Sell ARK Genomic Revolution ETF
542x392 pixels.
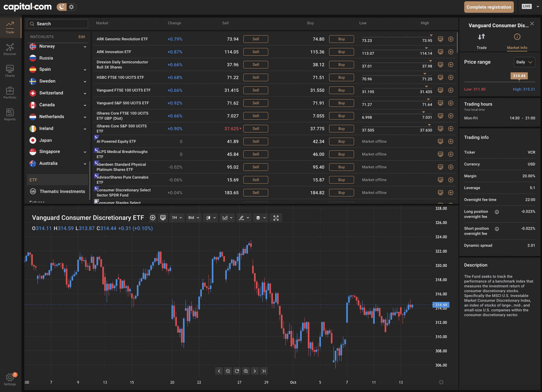(256, 39)
